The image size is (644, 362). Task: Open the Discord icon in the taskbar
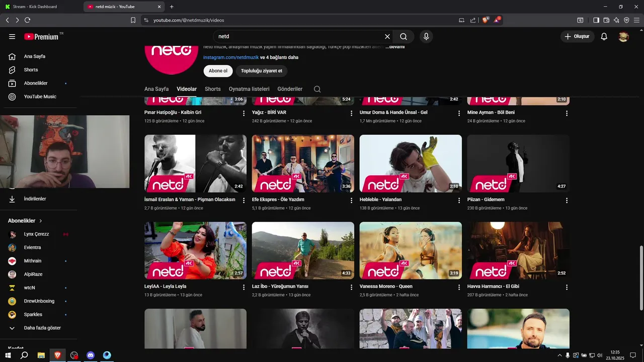coord(91,355)
